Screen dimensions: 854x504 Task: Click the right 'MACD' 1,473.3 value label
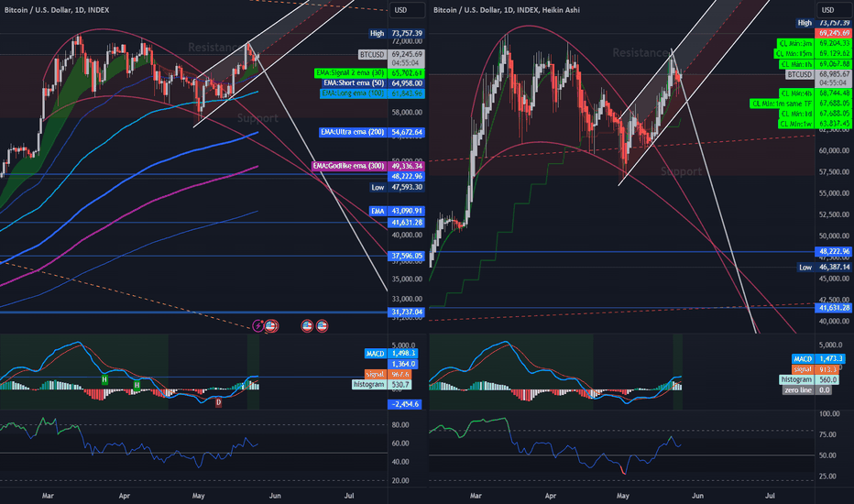(818, 359)
